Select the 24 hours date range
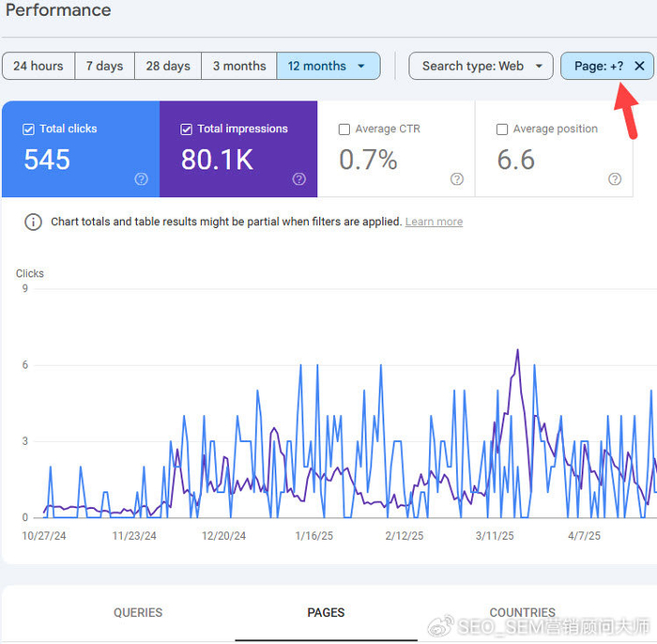 click(38, 66)
